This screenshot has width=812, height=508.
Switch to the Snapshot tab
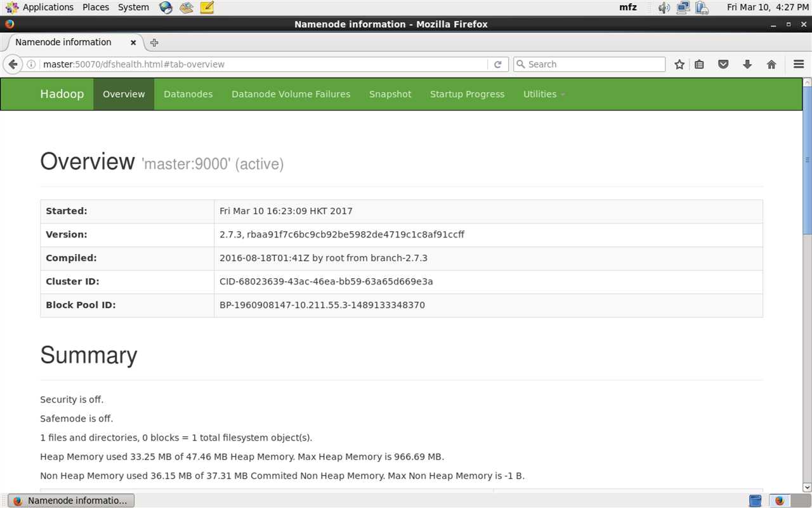pos(390,94)
